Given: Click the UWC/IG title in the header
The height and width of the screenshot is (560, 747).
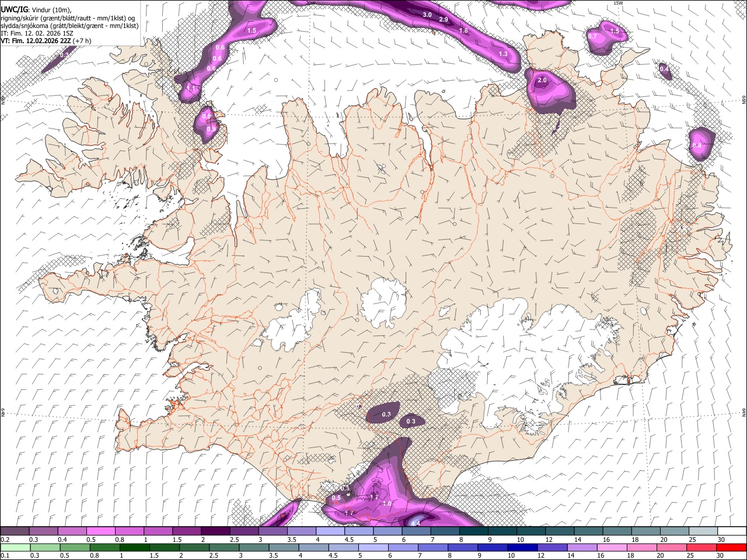Looking at the screenshot, I should [13, 9].
